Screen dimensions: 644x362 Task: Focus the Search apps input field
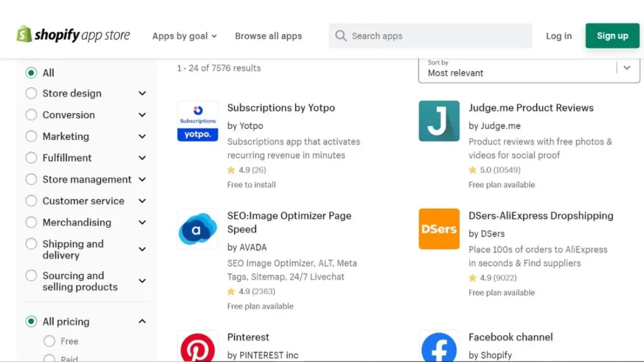coord(430,36)
